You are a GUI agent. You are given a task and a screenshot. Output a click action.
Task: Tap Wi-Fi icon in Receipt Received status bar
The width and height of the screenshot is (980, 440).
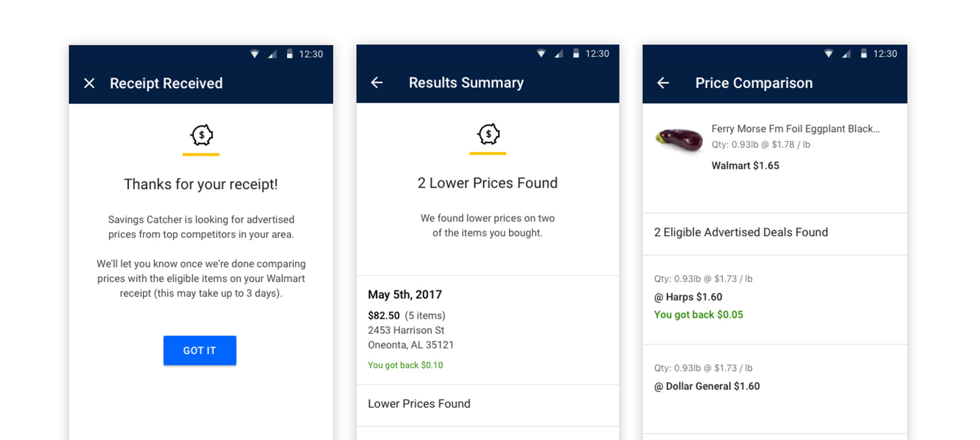point(255,54)
